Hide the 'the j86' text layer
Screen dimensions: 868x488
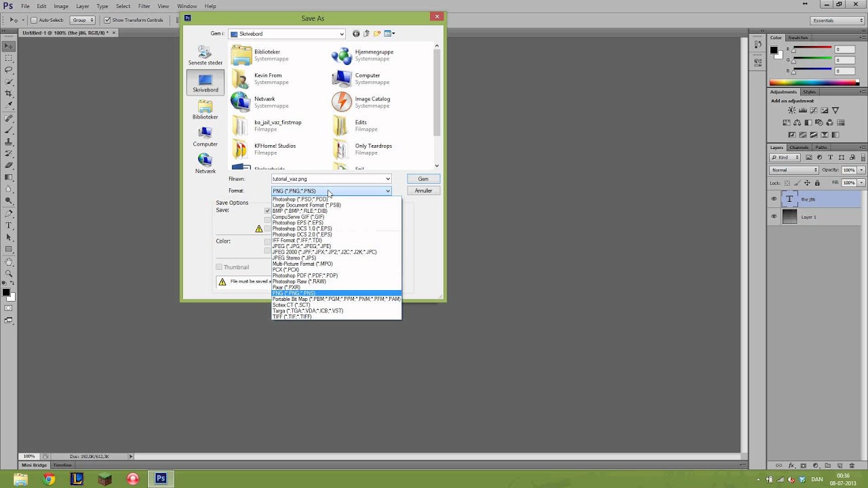[x=774, y=199]
